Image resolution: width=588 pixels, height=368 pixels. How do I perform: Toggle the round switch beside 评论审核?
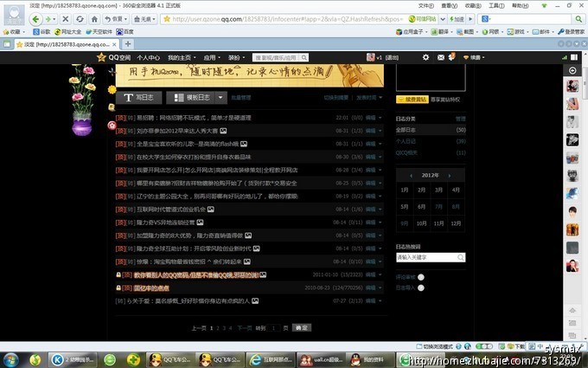421,277
